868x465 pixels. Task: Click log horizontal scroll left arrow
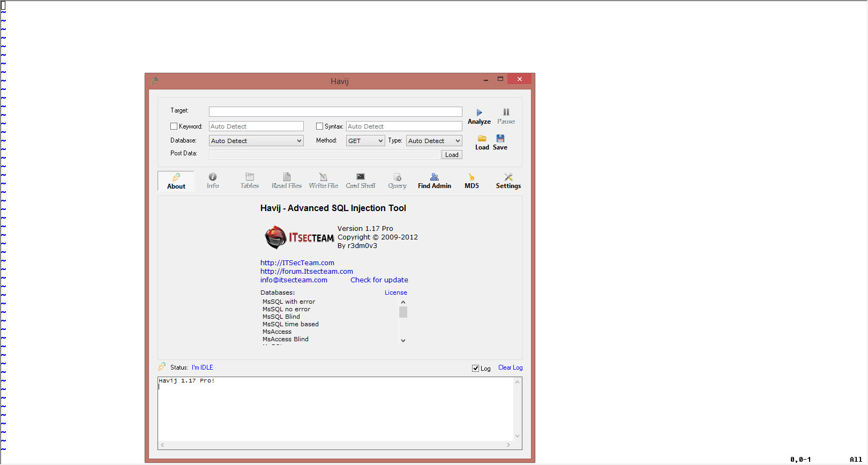tap(162, 445)
